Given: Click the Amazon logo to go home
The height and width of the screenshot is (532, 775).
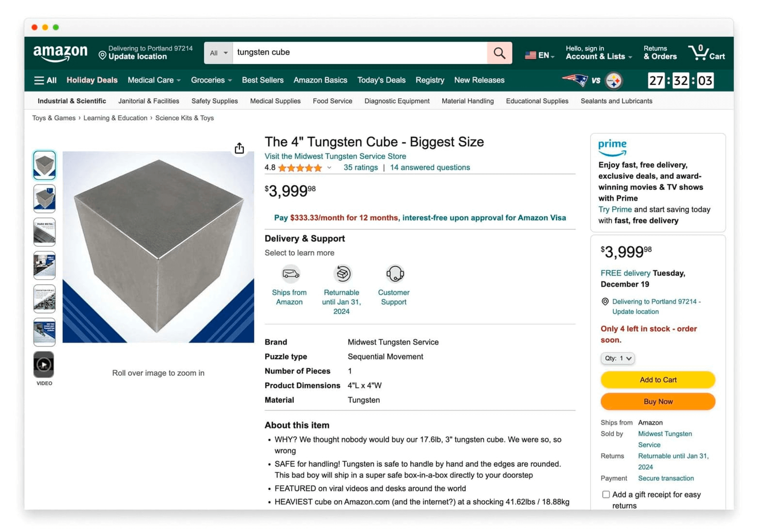Looking at the screenshot, I should (60, 53).
